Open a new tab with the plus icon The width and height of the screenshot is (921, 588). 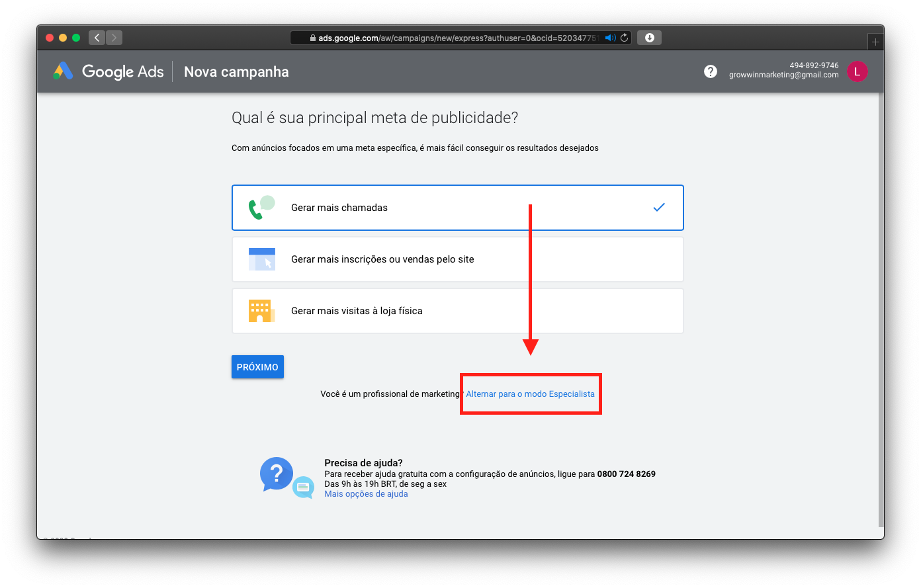875,42
